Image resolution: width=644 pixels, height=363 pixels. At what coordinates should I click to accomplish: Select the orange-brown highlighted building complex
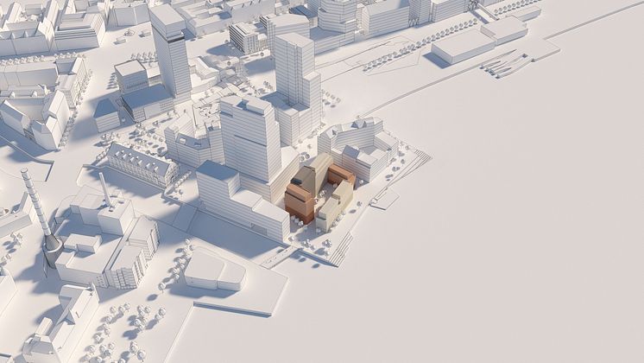(319, 191)
